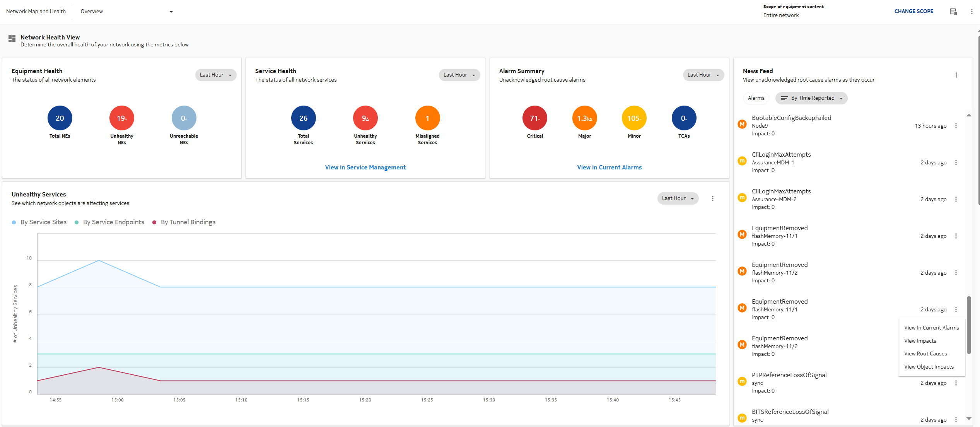Open News Feed panel options menu
This screenshot has height=427, width=980.
956,75
